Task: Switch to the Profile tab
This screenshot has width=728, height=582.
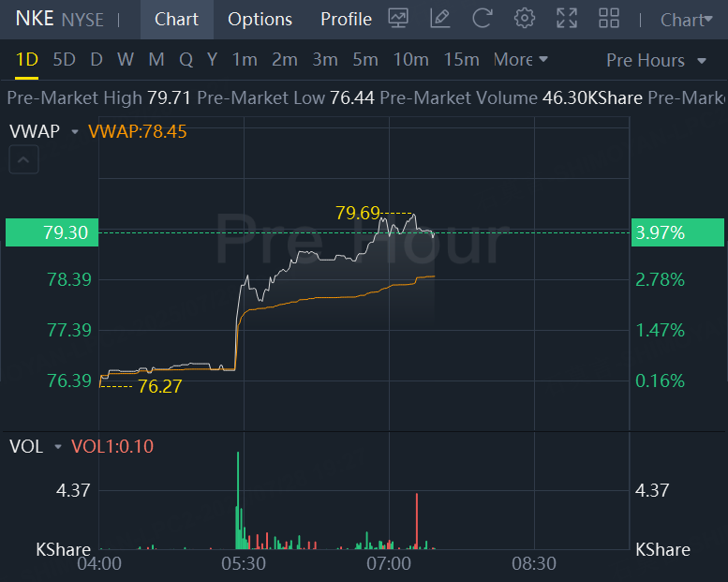Action: tap(346, 19)
